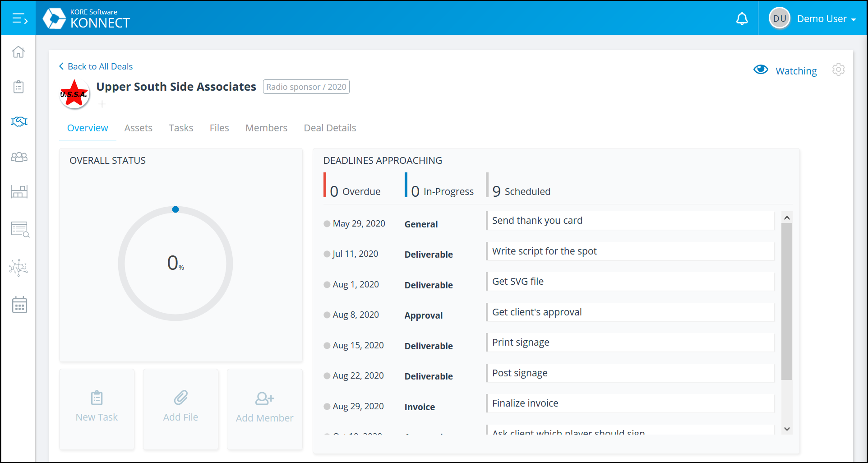Switch to the Deal Details tab
Screen dimensions: 868x463
tap(330, 128)
